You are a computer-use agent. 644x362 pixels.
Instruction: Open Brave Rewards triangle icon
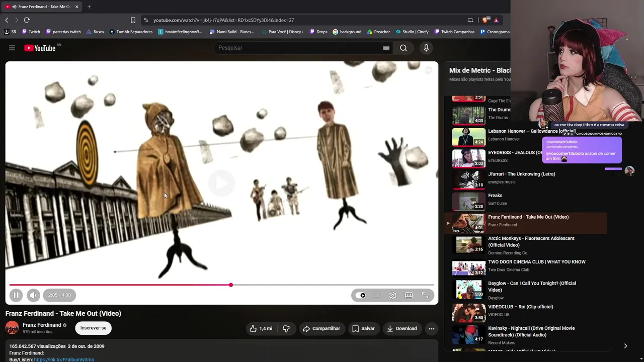click(x=496, y=20)
